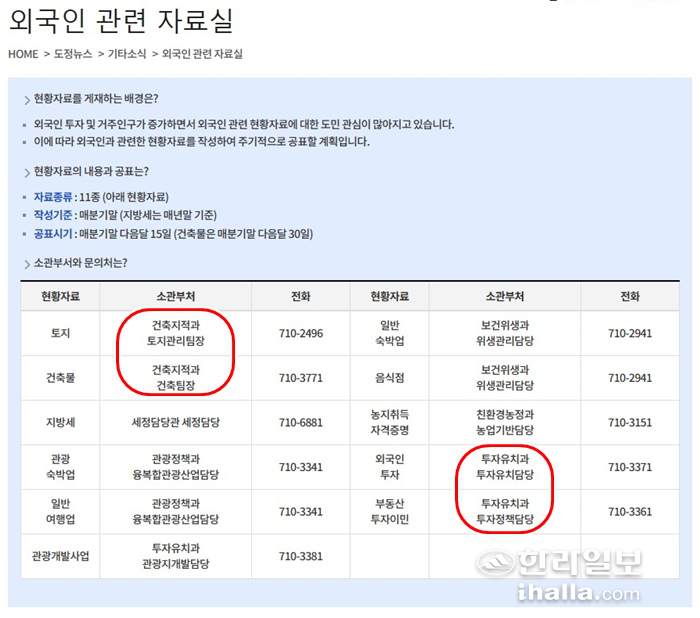Click the chevron next to 소관부서와 문의처는?
Screen dimensions: 700x618
26,264
